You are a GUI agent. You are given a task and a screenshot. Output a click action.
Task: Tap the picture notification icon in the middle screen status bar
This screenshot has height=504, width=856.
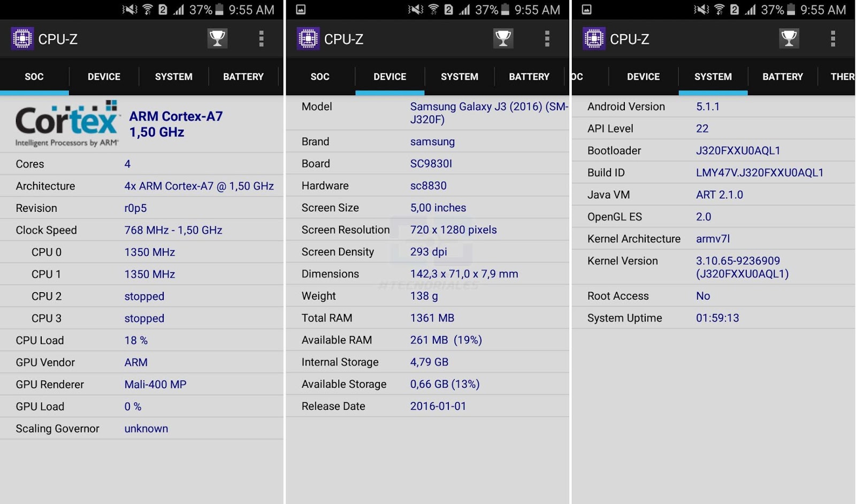301,10
